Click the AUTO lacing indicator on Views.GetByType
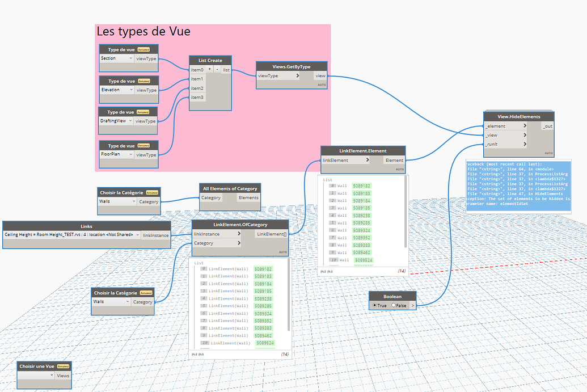587x392 pixels. (322, 84)
